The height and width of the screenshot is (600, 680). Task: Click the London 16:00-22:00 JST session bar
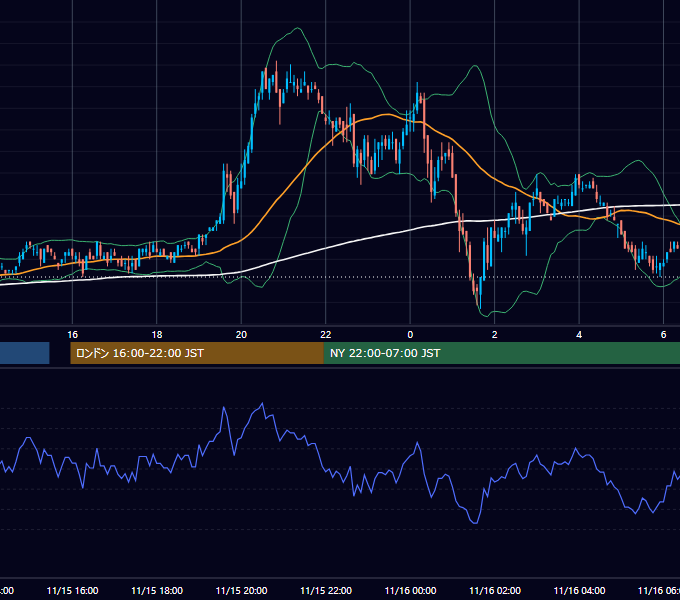pyautogui.click(x=197, y=353)
